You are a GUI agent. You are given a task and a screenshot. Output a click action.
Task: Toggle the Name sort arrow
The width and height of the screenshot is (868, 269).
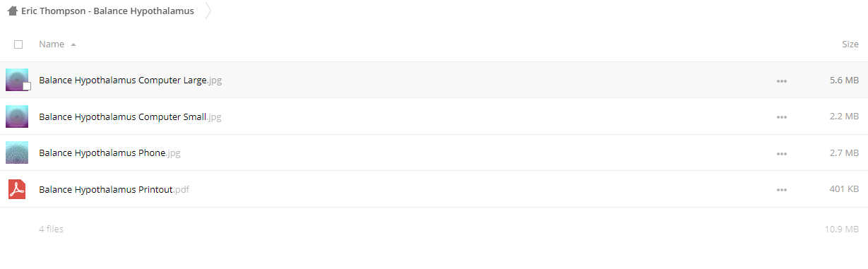(73, 44)
